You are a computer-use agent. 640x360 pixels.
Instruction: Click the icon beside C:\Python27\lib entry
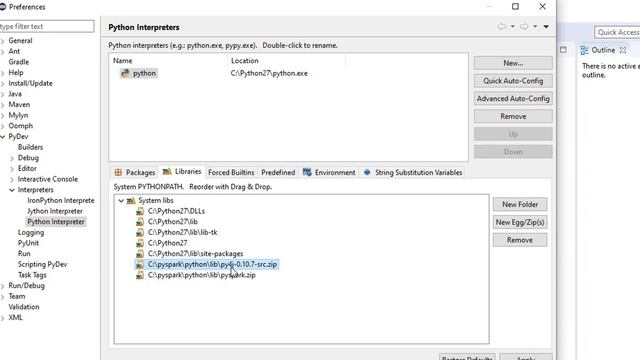click(140, 222)
